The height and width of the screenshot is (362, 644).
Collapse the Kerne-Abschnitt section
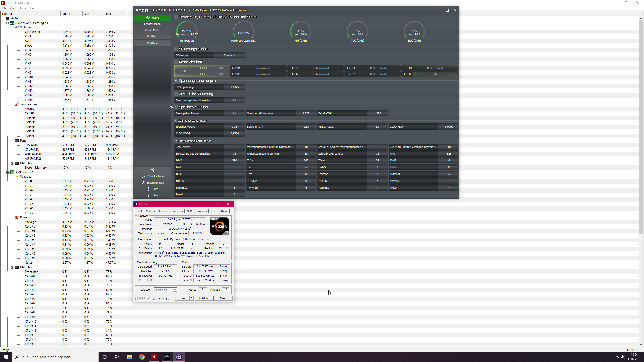coord(176,62)
